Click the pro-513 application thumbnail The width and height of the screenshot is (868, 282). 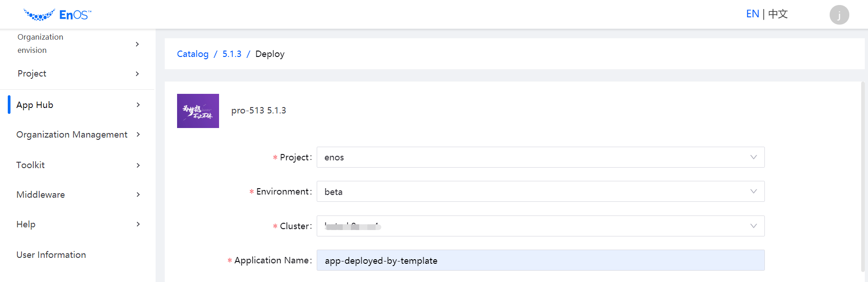(x=198, y=111)
